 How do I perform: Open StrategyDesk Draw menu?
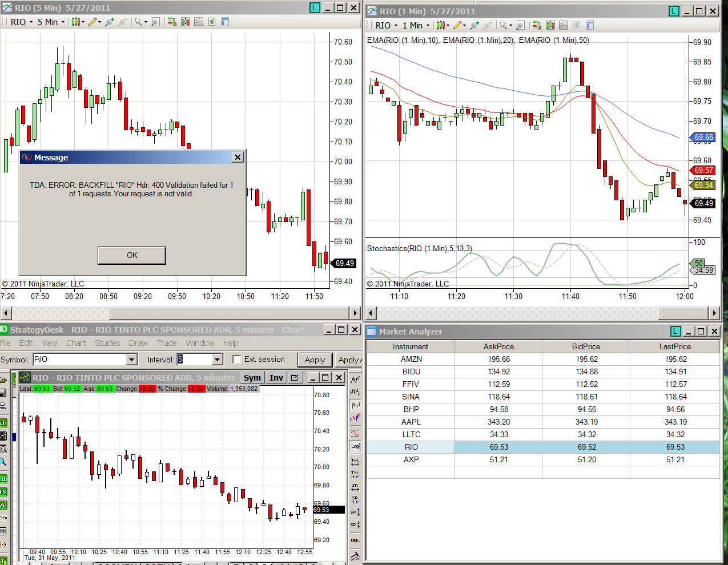138,343
